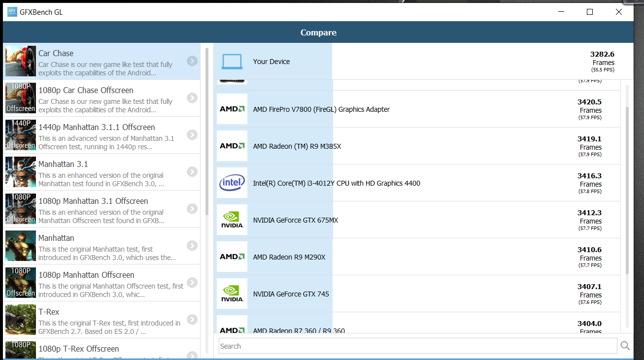
Task: Expand the 1080p Car Chase Offscreen arrow
Action: [x=192, y=98]
